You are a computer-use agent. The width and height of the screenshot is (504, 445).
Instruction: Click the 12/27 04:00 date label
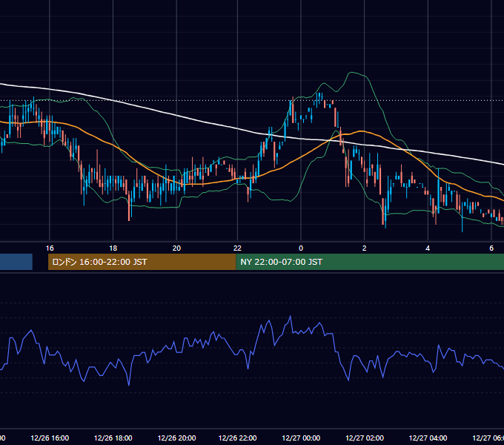[x=428, y=438]
